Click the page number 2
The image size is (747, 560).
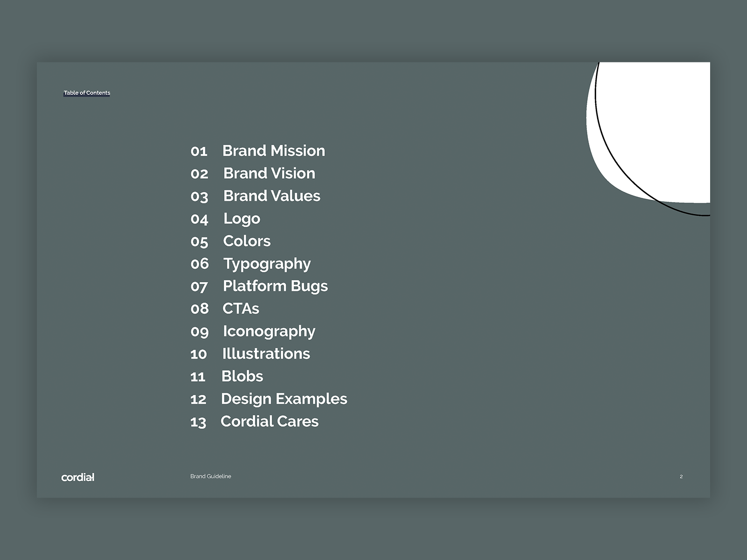pyautogui.click(x=681, y=476)
